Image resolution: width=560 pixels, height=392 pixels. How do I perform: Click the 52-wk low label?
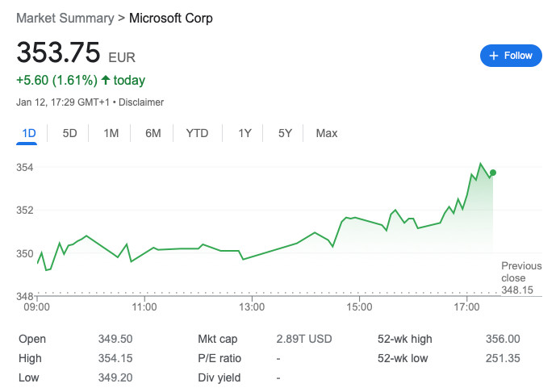click(x=403, y=358)
